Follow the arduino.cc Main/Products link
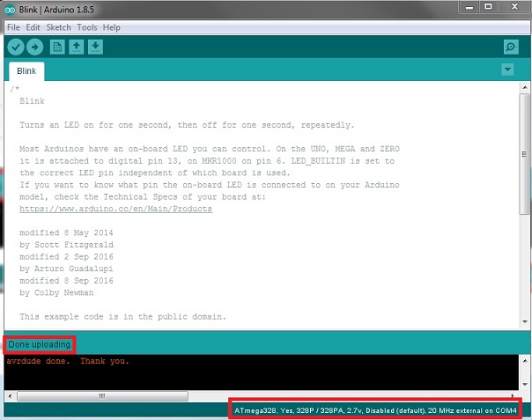Image resolution: width=532 pixels, height=420 pixels. [115, 209]
